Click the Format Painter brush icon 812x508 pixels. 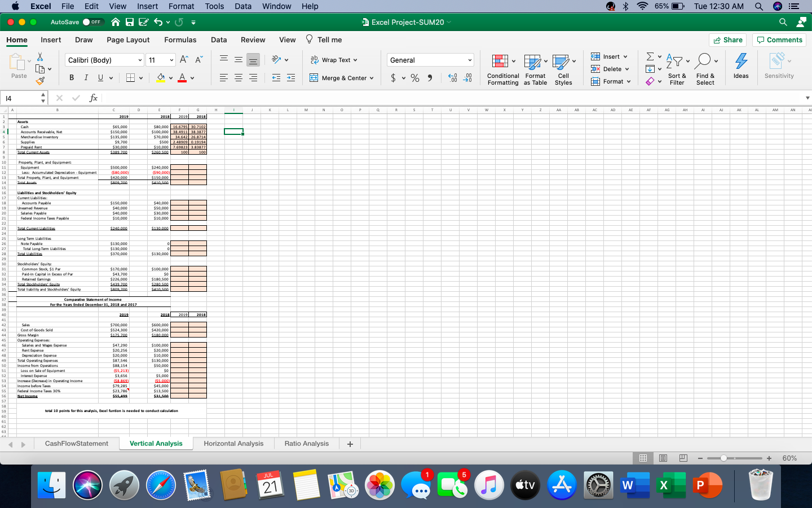tap(40, 81)
